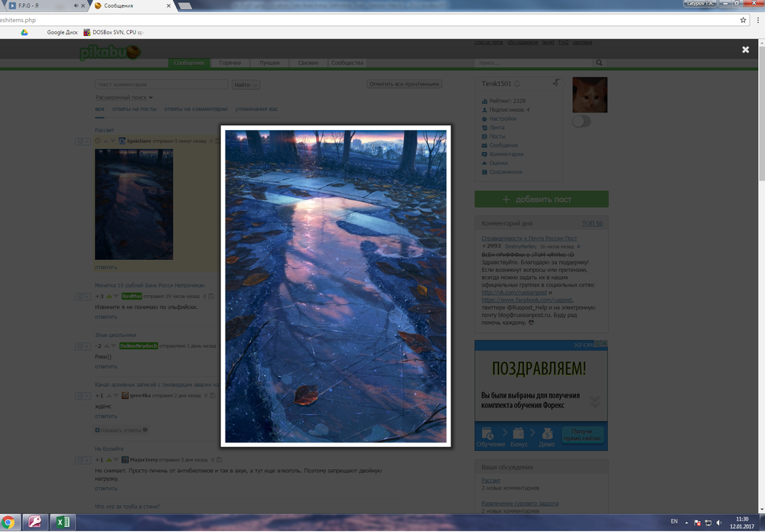Upvote DolinaNeydach's comment
765x532 pixels.
coord(107,346)
